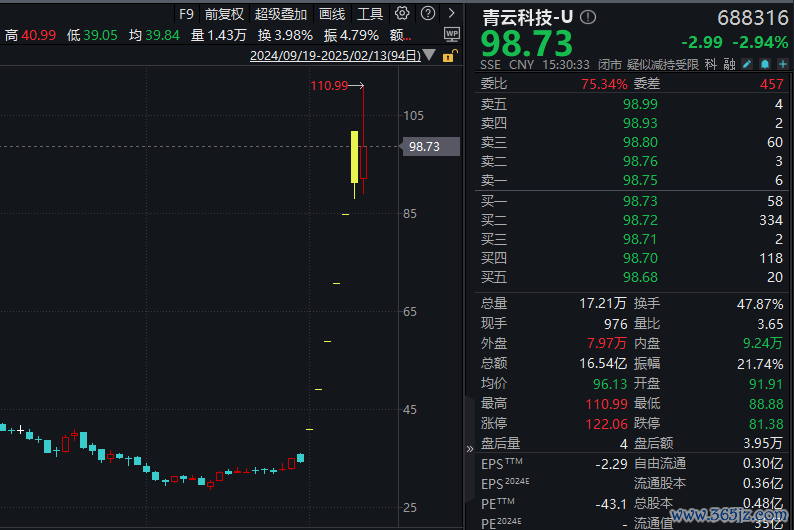Select 卖三 ask price 98.80

pyautogui.click(x=640, y=142)
